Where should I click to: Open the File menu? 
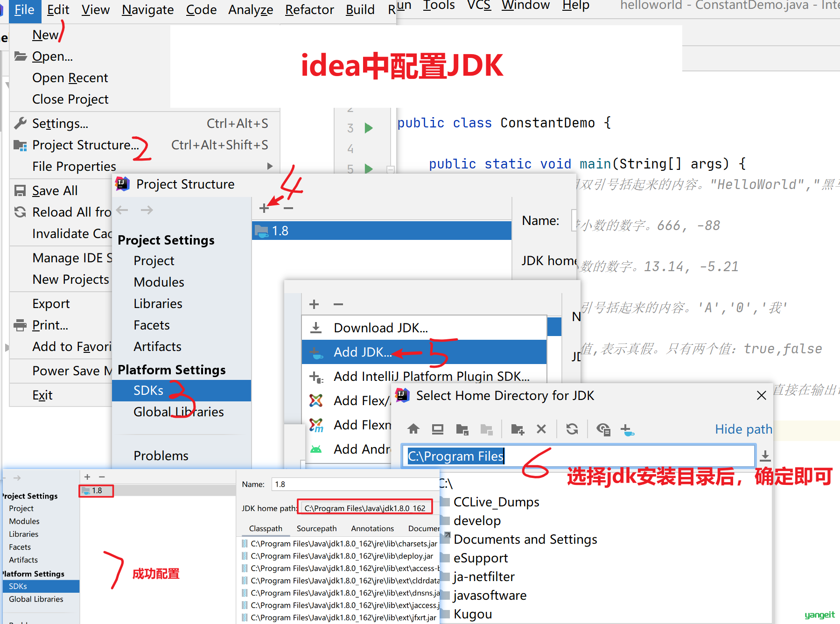pyautogui.click(x=24, y=10)
